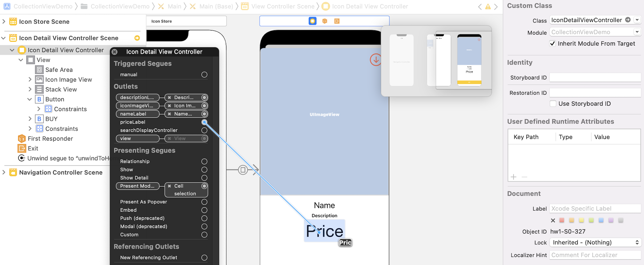
Task: Select Main (Base) in the jump bar
Action: [216, 6]
